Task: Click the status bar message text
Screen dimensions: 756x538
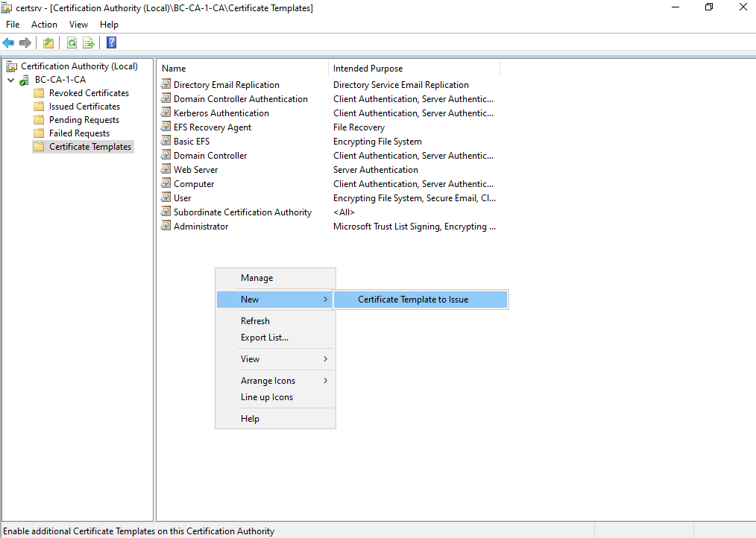Action: [139, 531]
